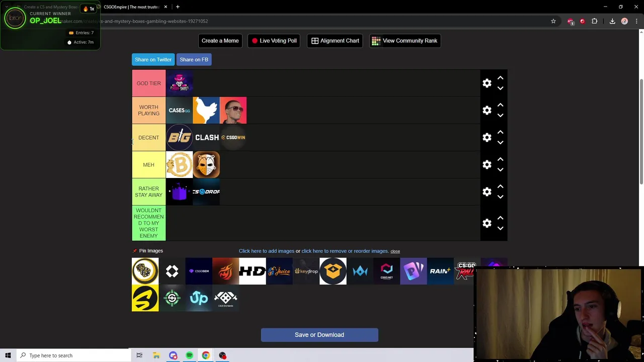644x362 pixels.
Task: Move GOD TIER row down with arrow
Action: coord(500,88)
